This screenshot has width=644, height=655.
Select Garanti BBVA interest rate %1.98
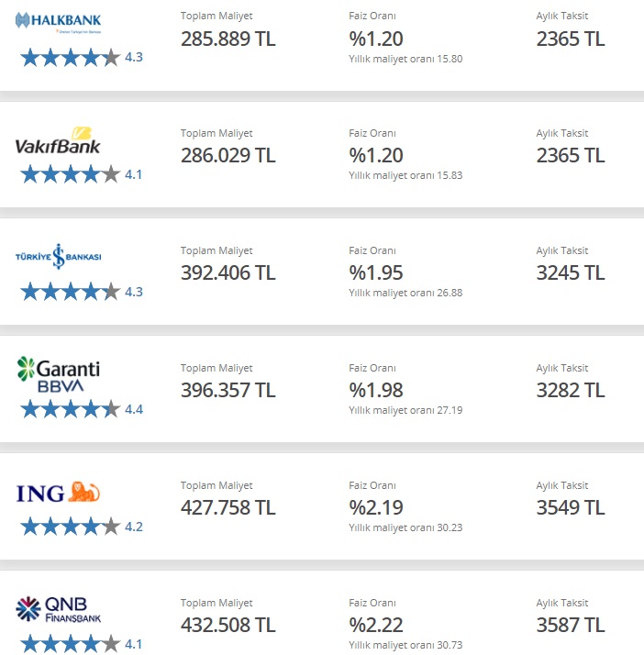coord(376,391)
